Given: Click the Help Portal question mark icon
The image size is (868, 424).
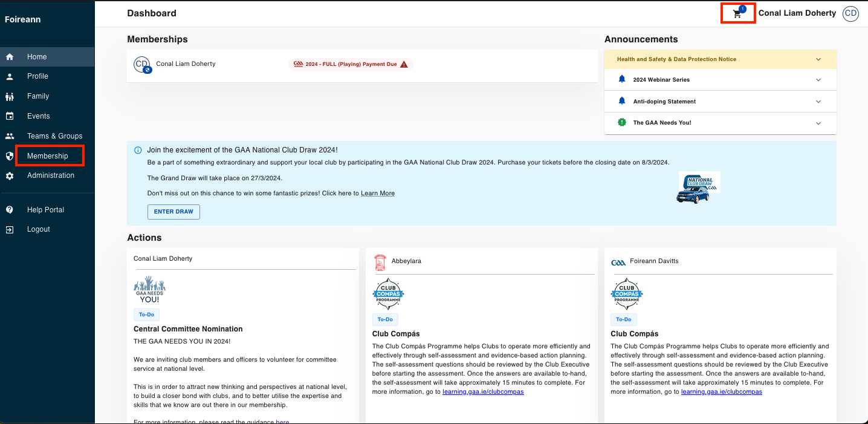Looking at the screenshot, I should click(x=10, y=210).
